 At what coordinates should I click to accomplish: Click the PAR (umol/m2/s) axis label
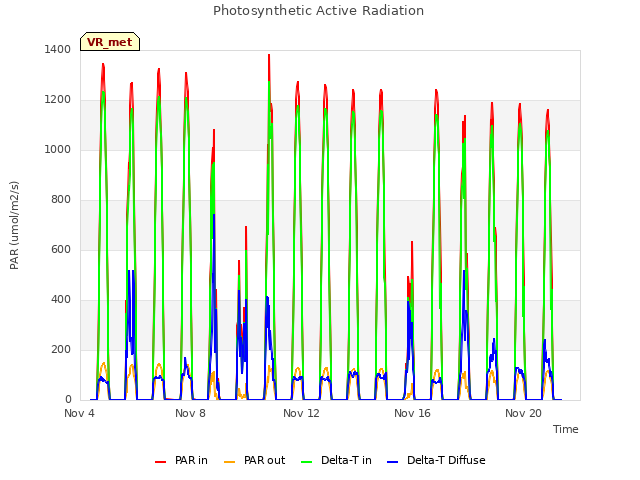[x=14, y=225]
